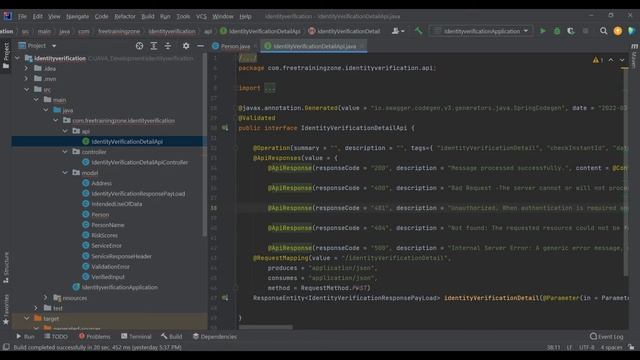The image size is (640, 360).
Task: Open the Navigate menu
Action: pyautogui.click(x=77, y=16)
